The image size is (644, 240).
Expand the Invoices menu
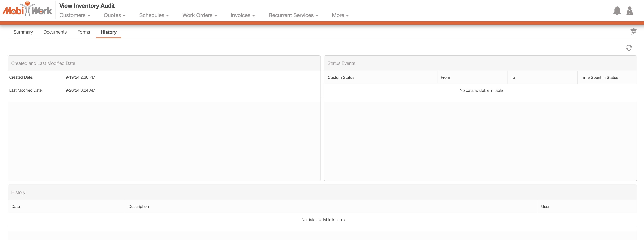pos(243,15)
